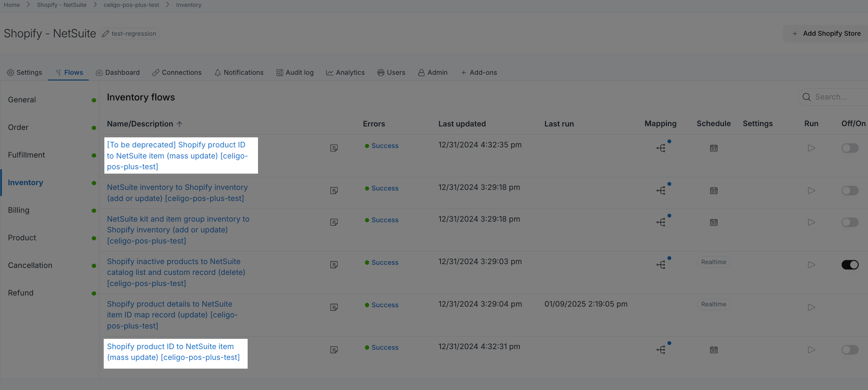The height and width of the screenshot is (390, 868).
Task: Click Shopify - NetSuite in the breadcrumb
Action: tap(62, 5)
